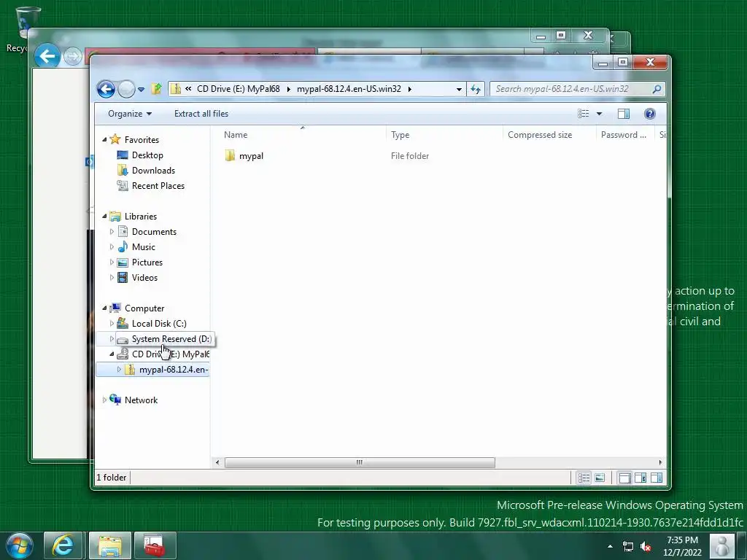Expand mypal-68.12.4.en- zip node

pos(119,369)
